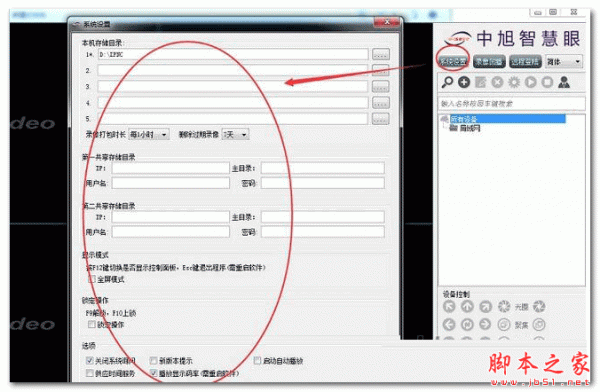This screenshot has height=392, width=600.
Task: Click second shared storage 密码 field
Action: [x=323, y=232]
